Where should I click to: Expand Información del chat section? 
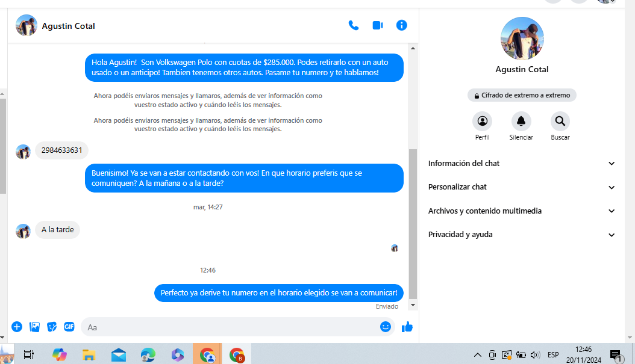(522, 164)
